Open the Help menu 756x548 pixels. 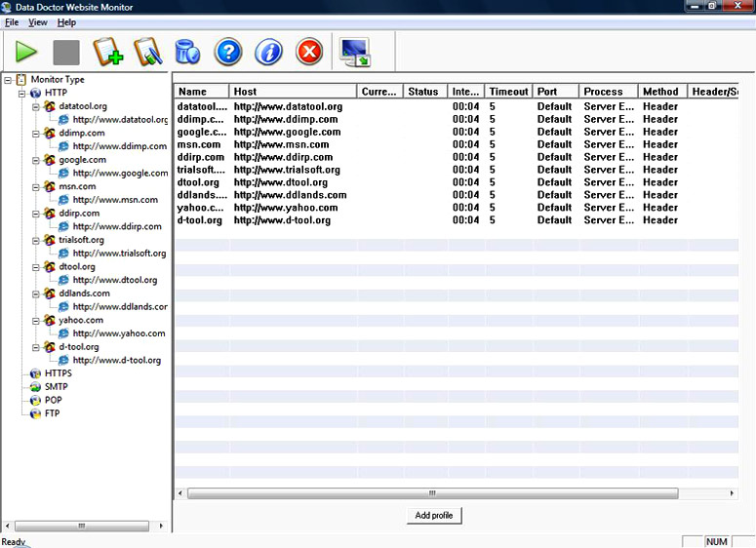coord(66,22)
